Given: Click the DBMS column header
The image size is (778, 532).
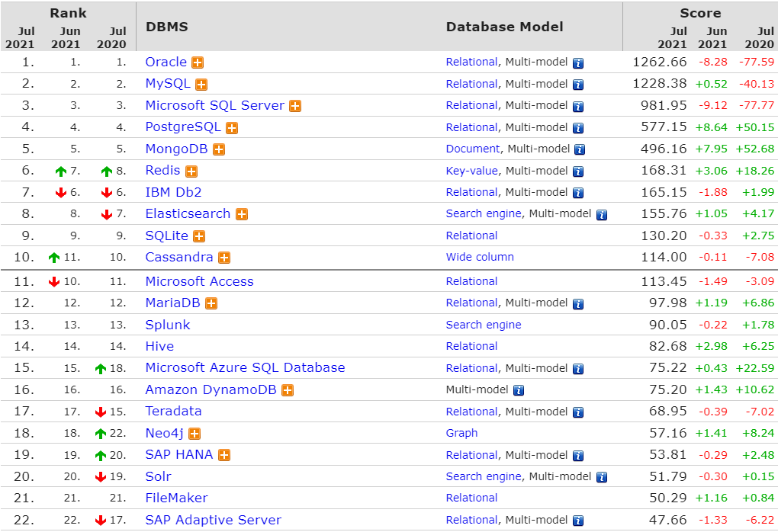Looking at the screenshot, I should coord(167,27).
